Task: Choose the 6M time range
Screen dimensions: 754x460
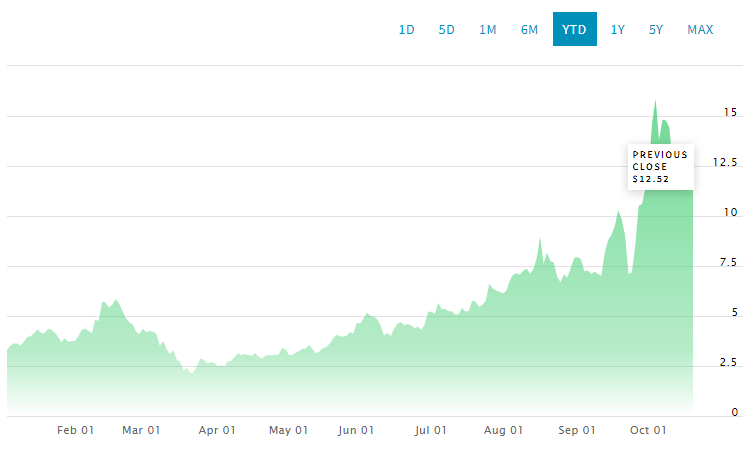Action: point(529,29)
